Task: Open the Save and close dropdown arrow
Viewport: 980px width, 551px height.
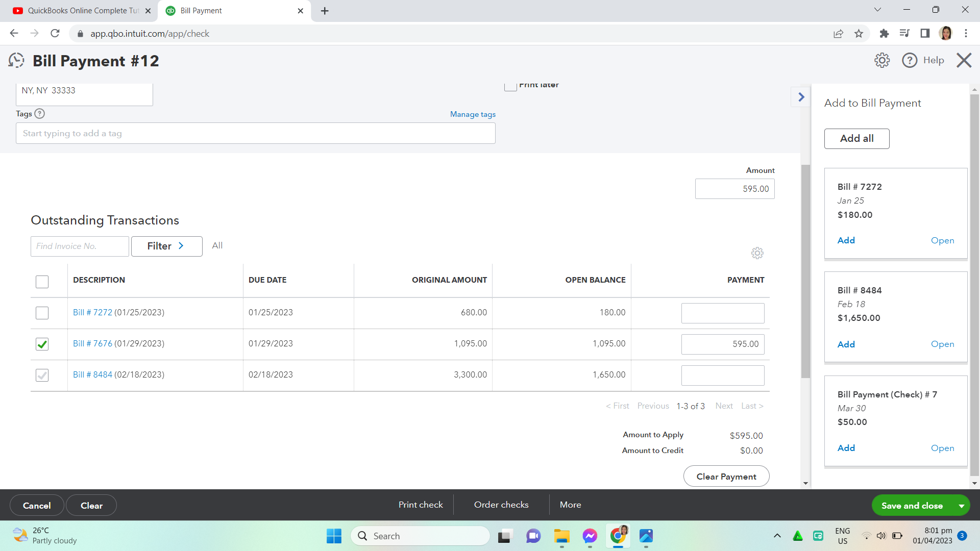Action: point(961,506)
